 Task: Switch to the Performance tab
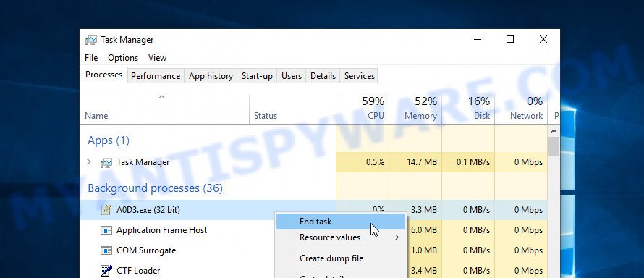156,76
